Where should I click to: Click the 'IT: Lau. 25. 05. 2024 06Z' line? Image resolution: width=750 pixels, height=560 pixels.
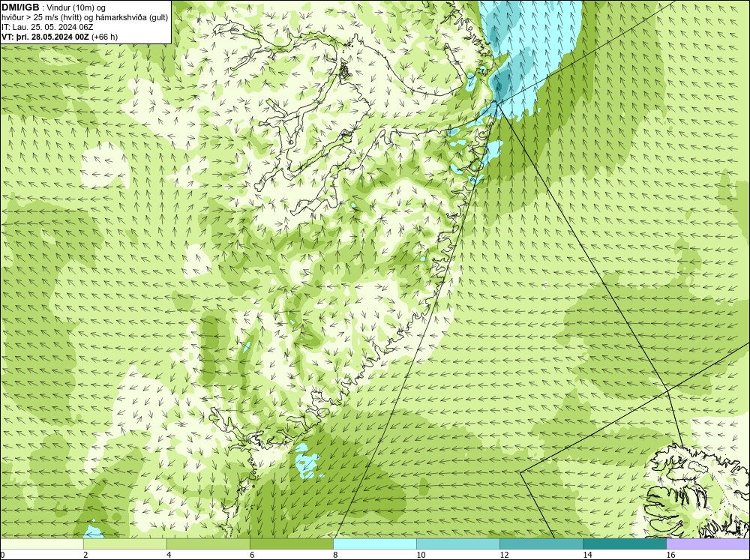47,27
